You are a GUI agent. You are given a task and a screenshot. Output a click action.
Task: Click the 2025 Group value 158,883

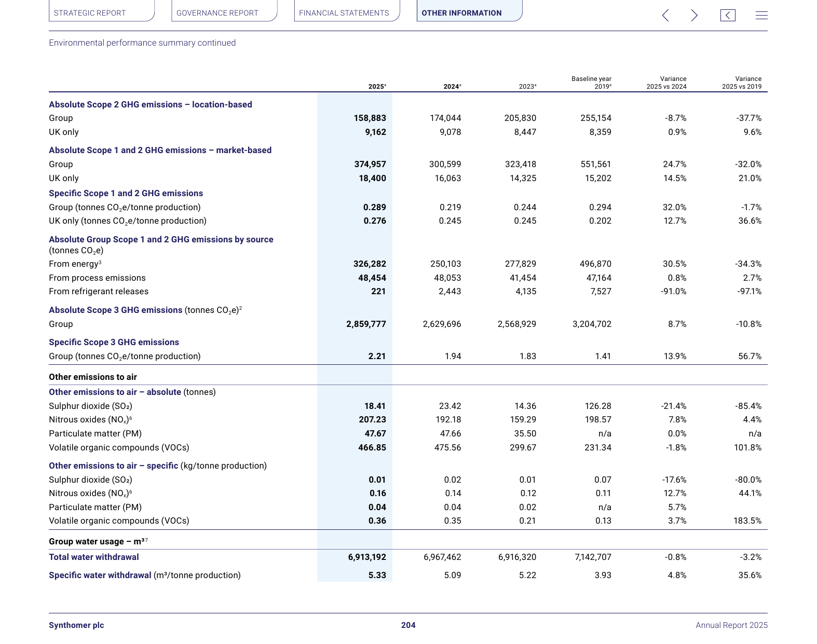click(x=370, y=118)
